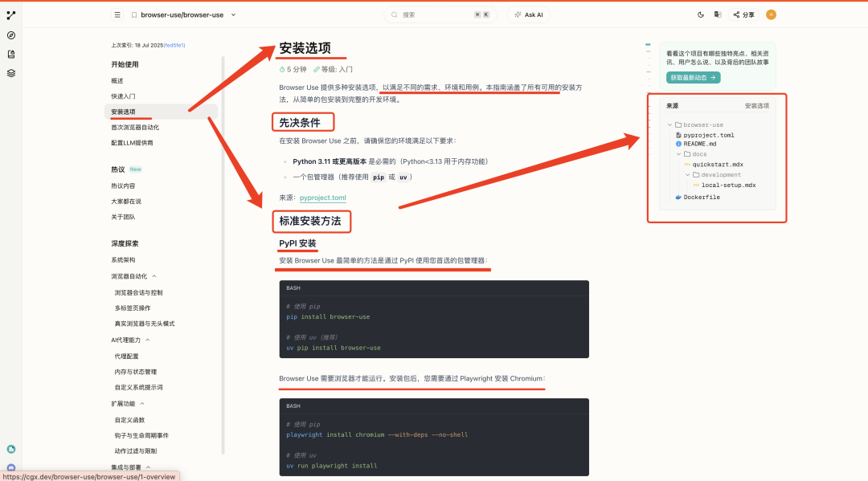The image size is (868, 481).
Task: Open 内存与状态管理 in the sidebar
Action: pos(136,372)
